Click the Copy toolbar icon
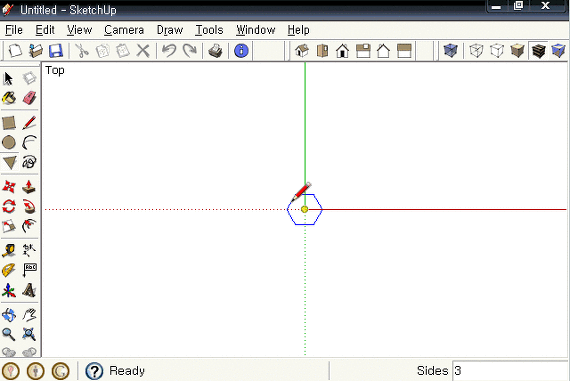 point(103,51)
